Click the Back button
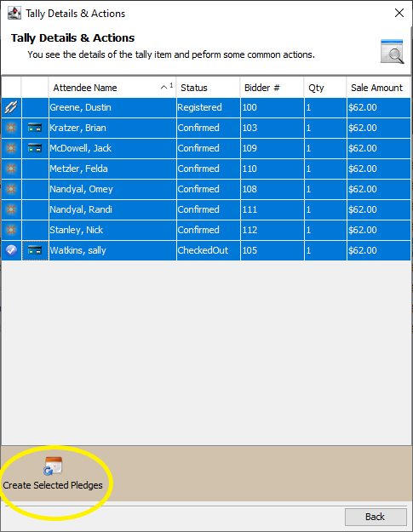Image resolution: width=413 pixels, height=532 pixels. (x=376, y=517)
